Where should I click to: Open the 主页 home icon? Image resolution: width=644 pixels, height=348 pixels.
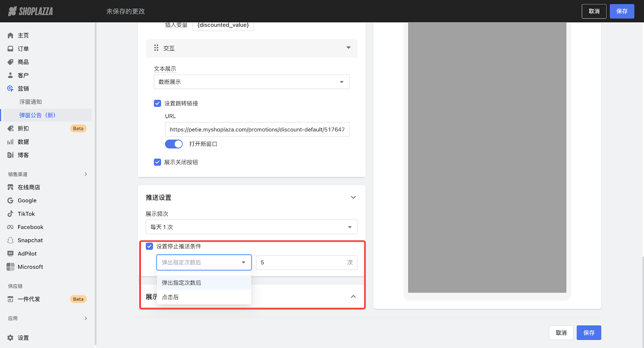[x=10, y=35]
